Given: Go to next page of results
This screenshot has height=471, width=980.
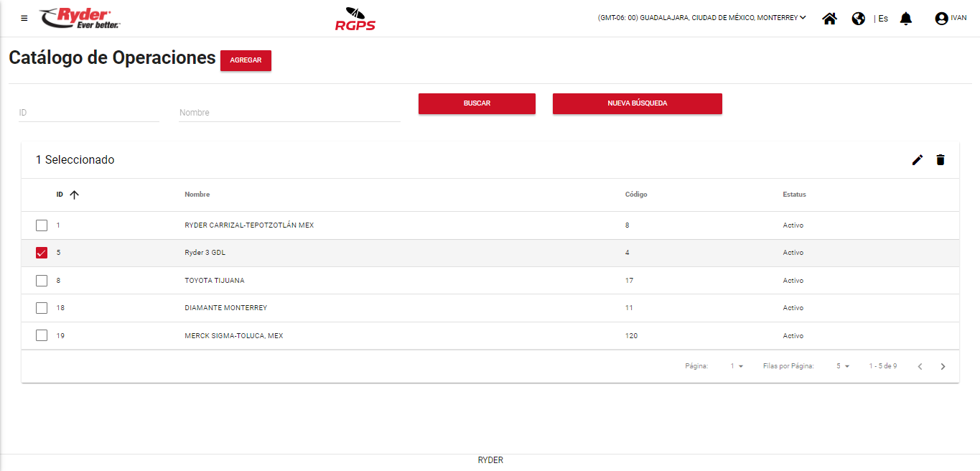Looking at the screenshot, I should [x=943, y=366].
